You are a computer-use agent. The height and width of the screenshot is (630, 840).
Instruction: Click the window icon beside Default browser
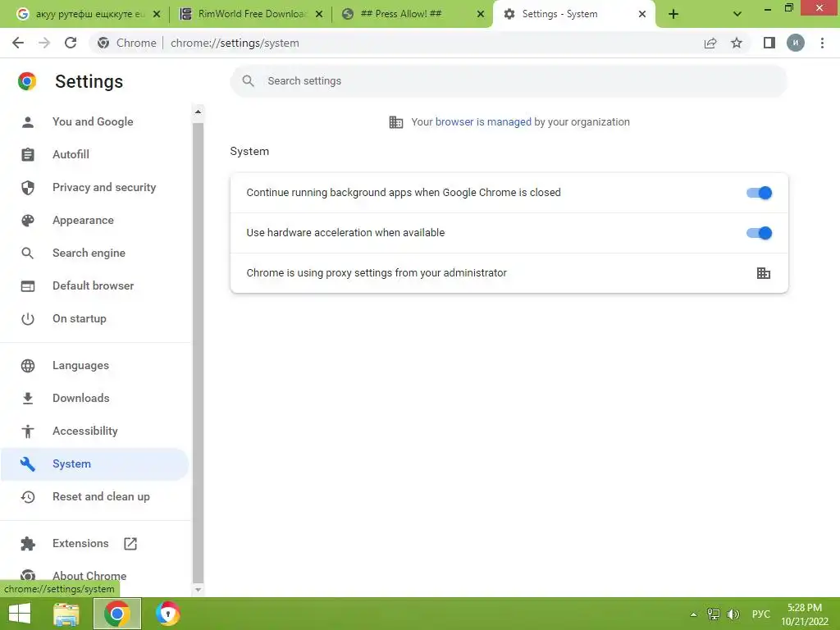click(x=28, y=286)
